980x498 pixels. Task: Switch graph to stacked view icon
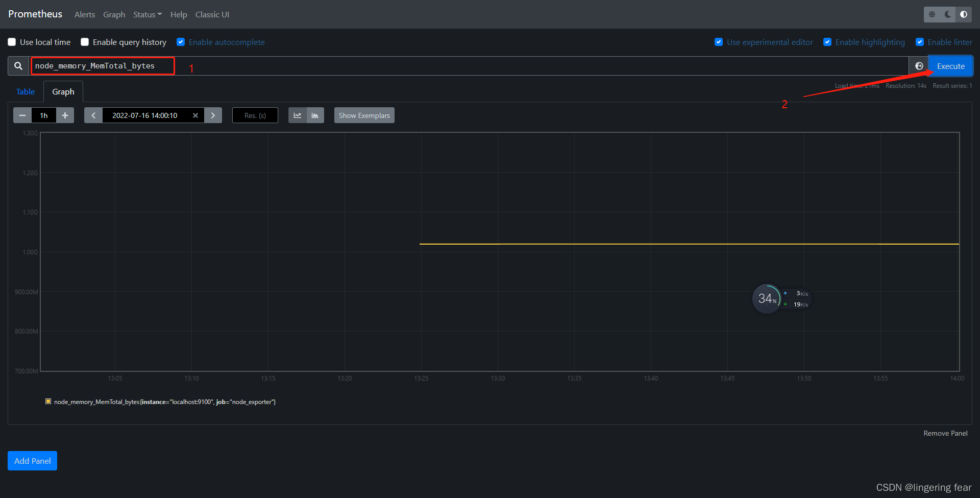[315, 115]
